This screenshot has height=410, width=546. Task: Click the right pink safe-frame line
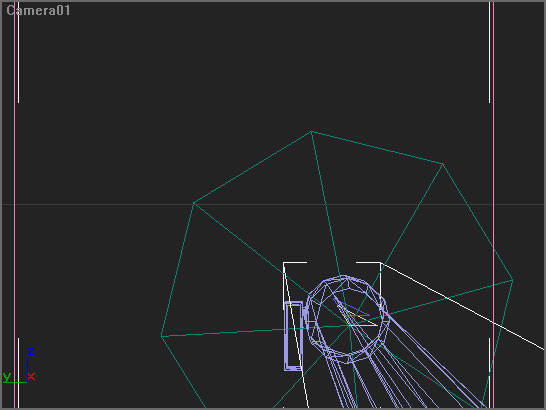[x=493, y=205]
